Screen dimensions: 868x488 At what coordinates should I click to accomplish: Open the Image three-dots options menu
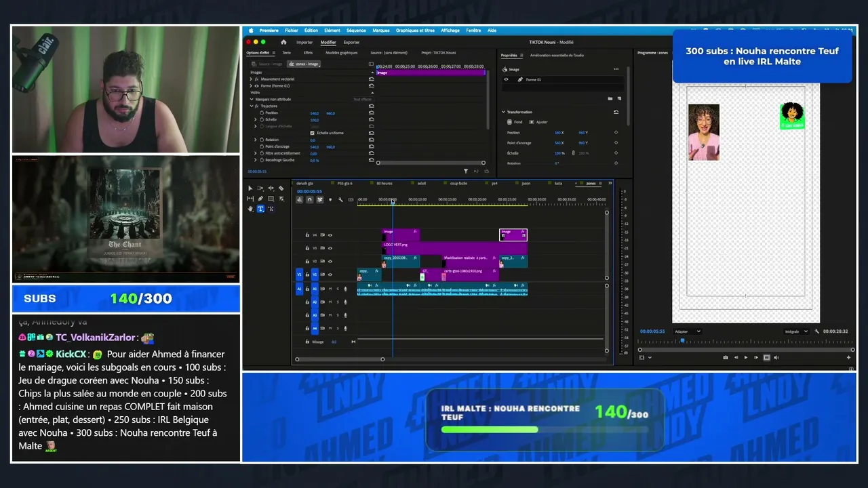click(x=616, y=69)
